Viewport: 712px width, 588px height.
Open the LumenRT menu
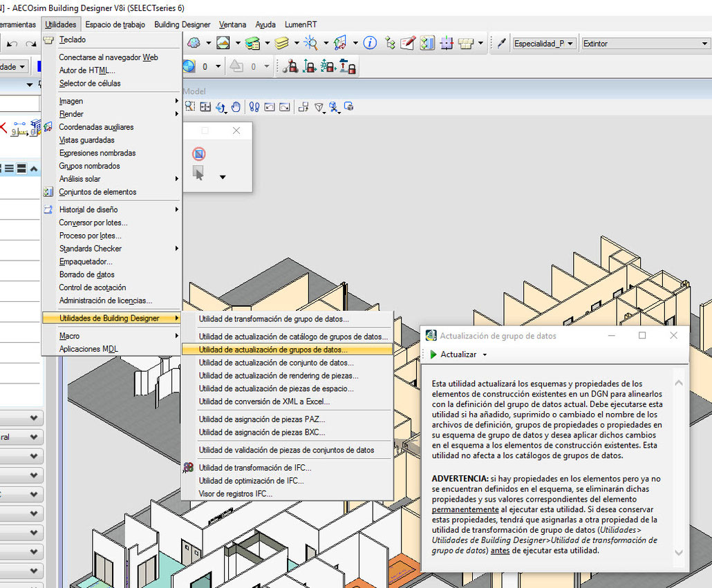pyautogui.click(x=301, y=24)
